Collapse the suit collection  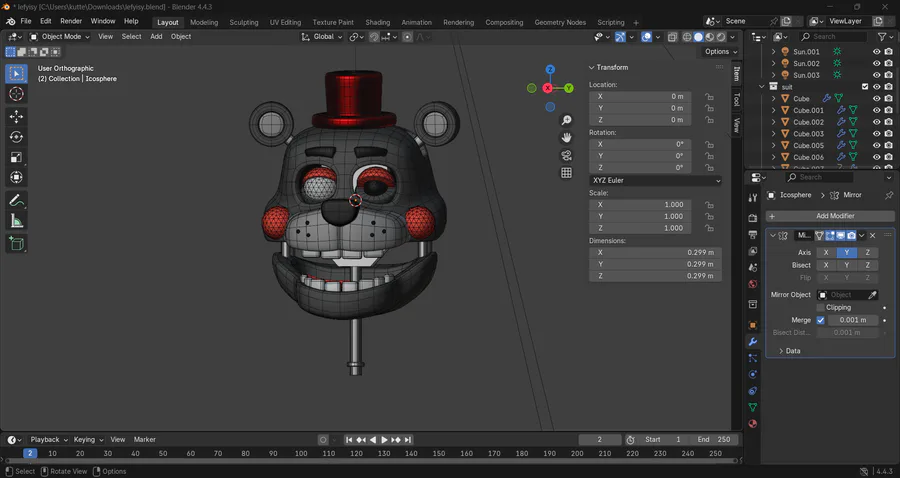pos(762,87)
